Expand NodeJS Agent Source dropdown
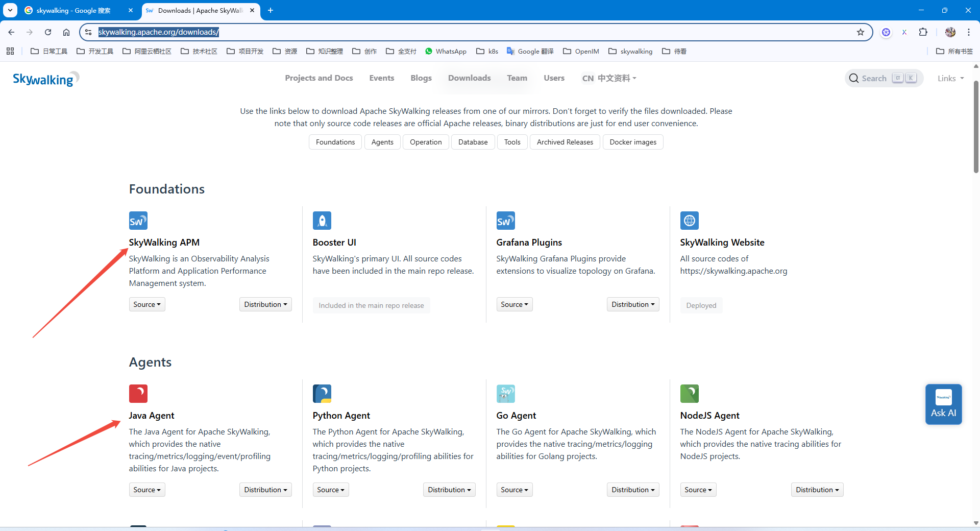Viewport: 980px width, 531px height. point(698,490)
